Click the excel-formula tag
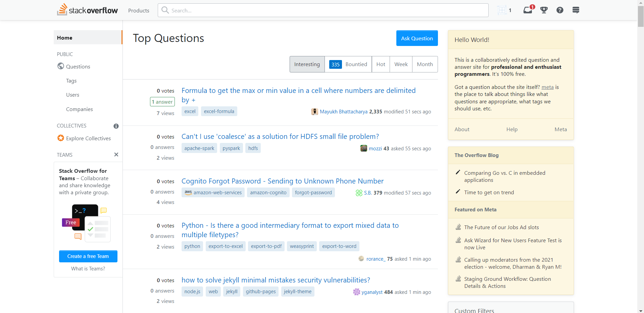Image resolution: width=644 pixels, height=313 pixels. [x=219, y=111]
